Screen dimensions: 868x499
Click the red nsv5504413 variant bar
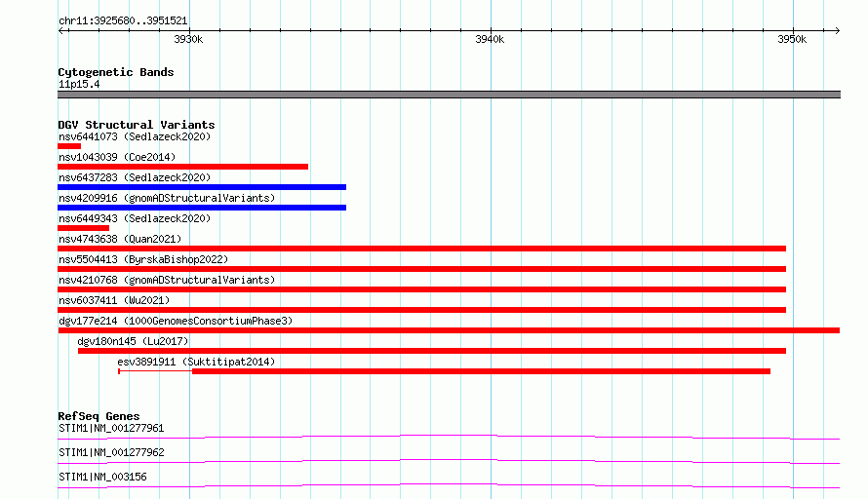(x=422, y=269)
